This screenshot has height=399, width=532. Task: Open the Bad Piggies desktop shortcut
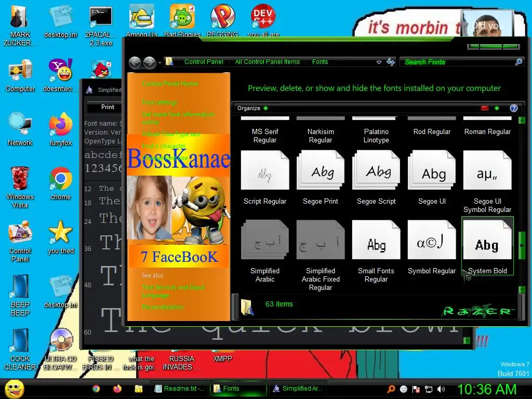point(182,20)
